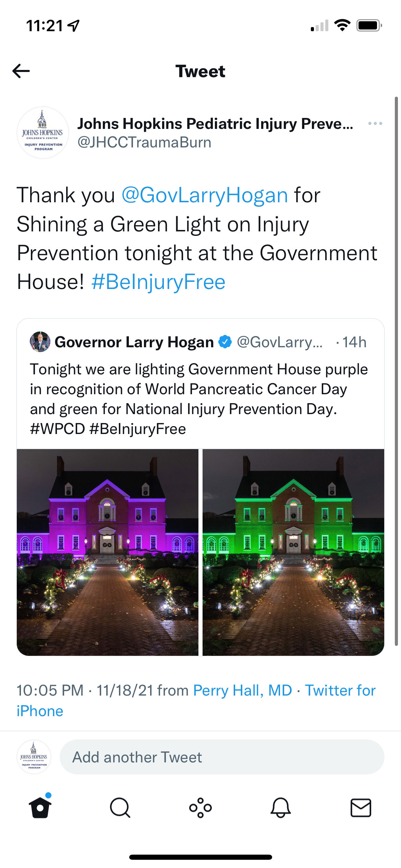Image resolution: width=401 pixels, height=868 pixels.
Task: Open the Messages envelope icon
Action: coord(361,808)
